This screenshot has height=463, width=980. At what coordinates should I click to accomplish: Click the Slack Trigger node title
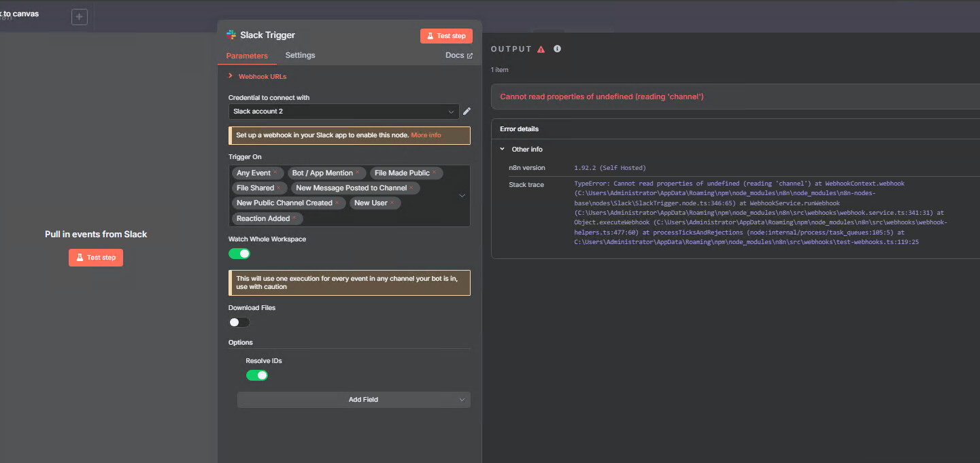[x=268, y=35]
